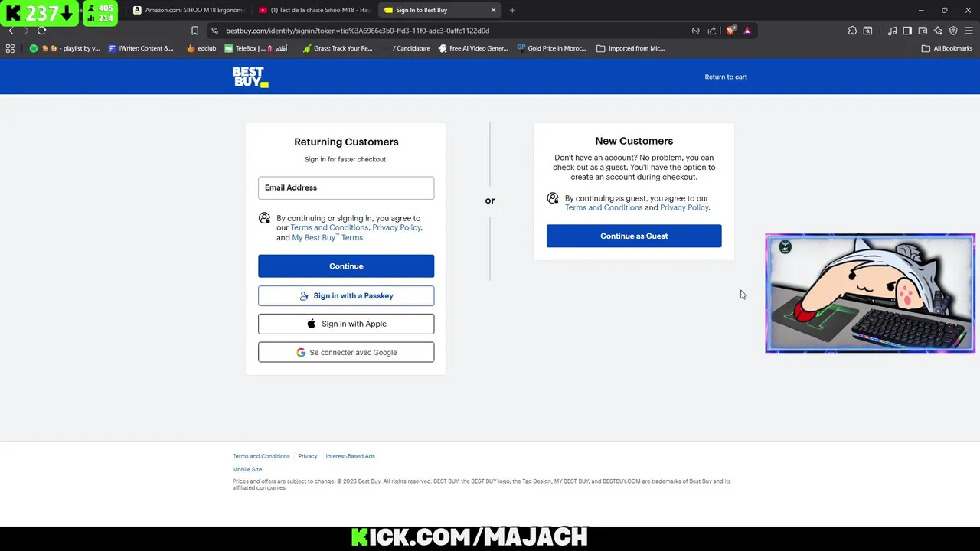This screenshot has width=980, height=551.
Task: Click the Best Buy logo
Action: (x=250, y=77)
